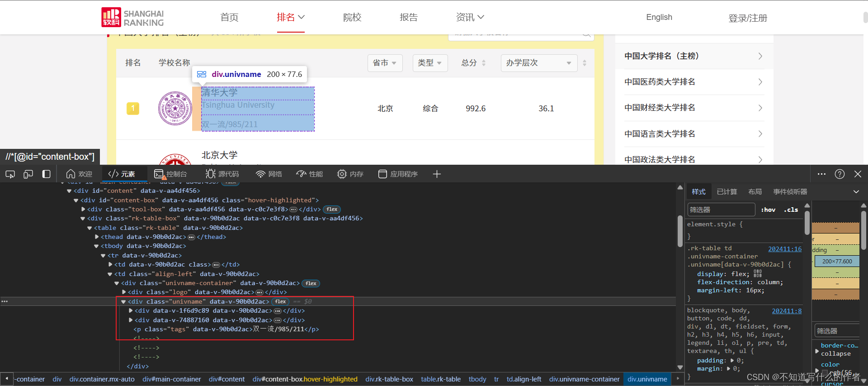Open the DevTools help icon

click(x=840, y=174)
